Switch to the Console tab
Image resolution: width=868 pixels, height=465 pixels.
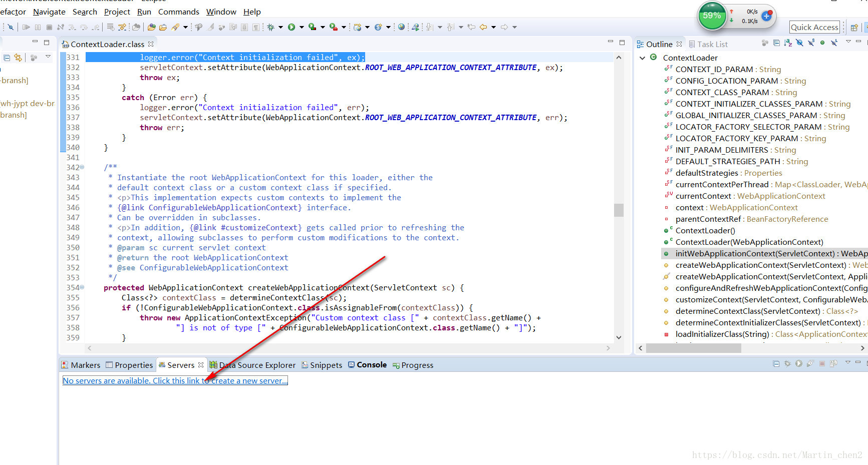(367, 365)
